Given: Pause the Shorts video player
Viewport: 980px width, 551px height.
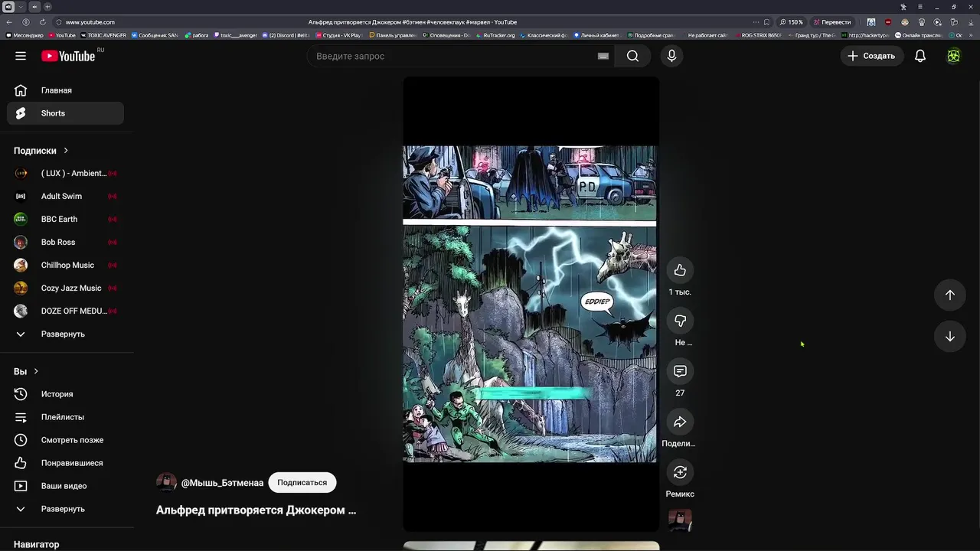Looking at the screenshot, I should [530, 304].
